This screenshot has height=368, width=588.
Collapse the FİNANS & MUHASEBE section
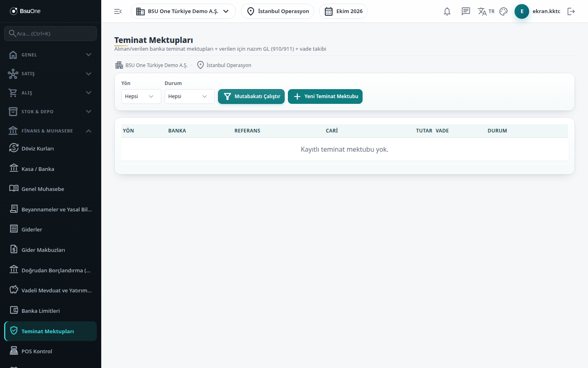(51, 131)
